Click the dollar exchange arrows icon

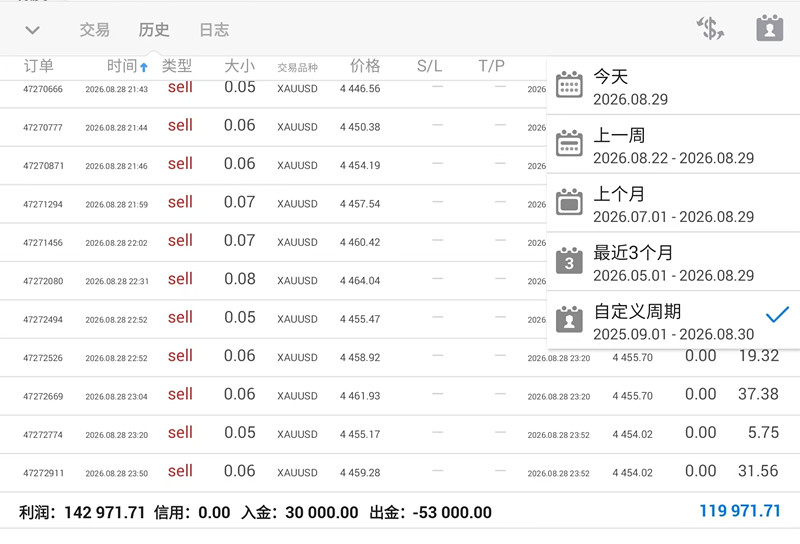(x=710, y=28)
